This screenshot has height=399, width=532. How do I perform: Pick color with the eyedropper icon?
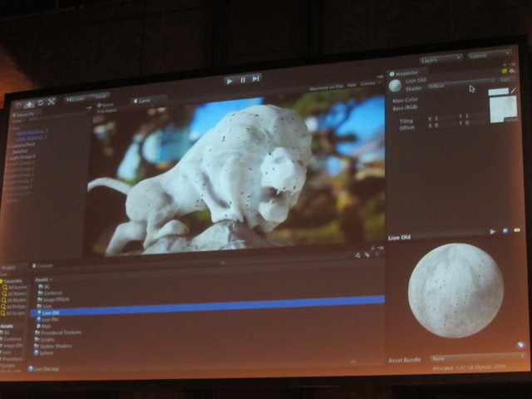coord(514,91)
